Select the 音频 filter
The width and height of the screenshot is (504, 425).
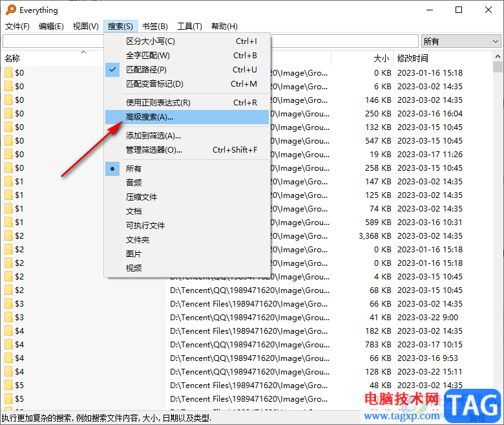point(187,182)
